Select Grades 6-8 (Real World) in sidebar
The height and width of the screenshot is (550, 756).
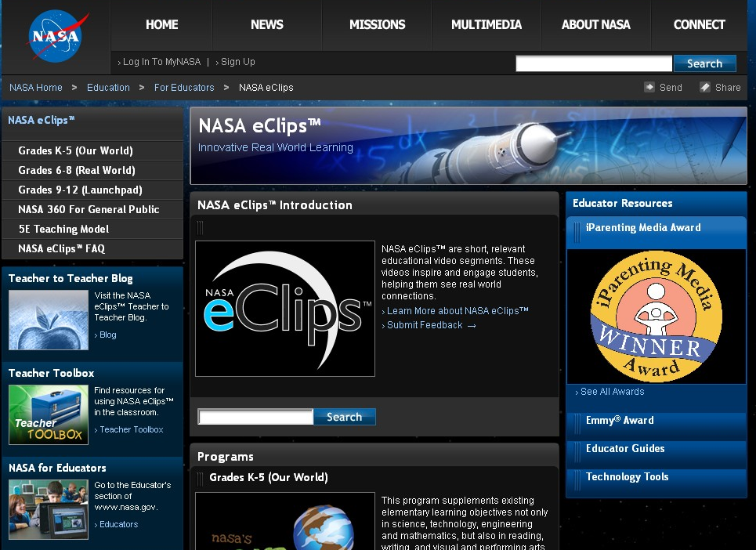pyautogui.click(x=92, y=170)
